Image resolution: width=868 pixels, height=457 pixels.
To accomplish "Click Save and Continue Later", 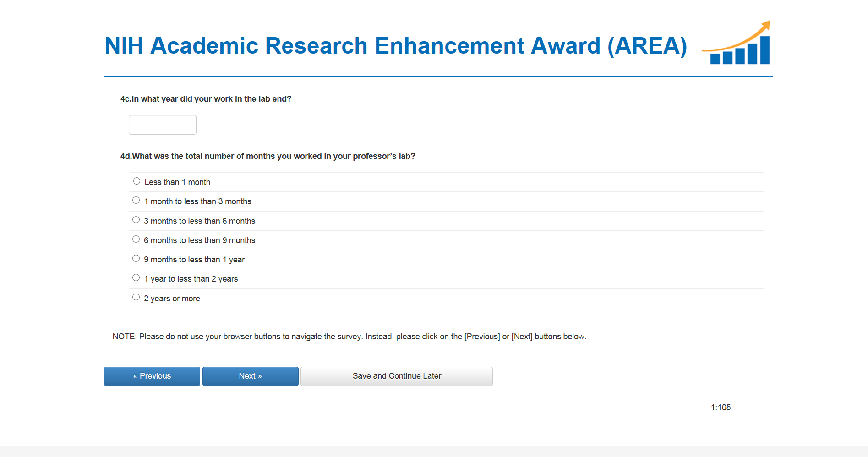I will [x=397, y=376].
